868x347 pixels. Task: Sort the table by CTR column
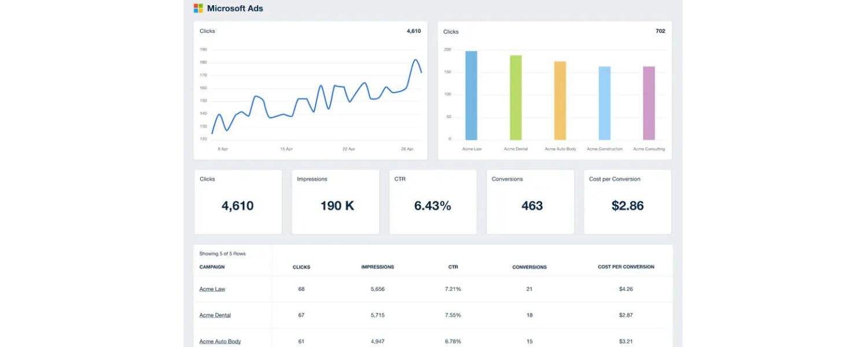(453, 267)
